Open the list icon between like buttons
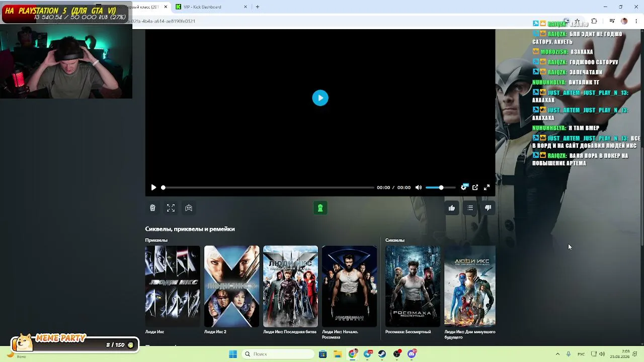 click(x=470, y=208)
